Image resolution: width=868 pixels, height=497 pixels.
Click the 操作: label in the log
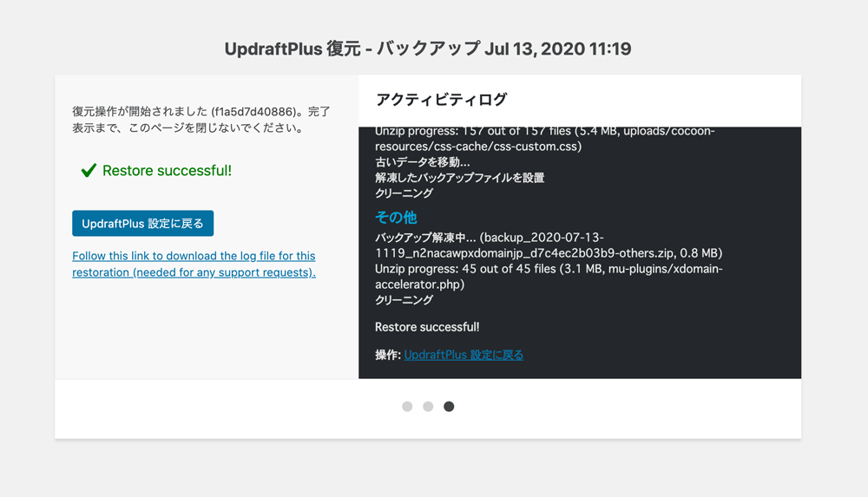tap(387, 355)
